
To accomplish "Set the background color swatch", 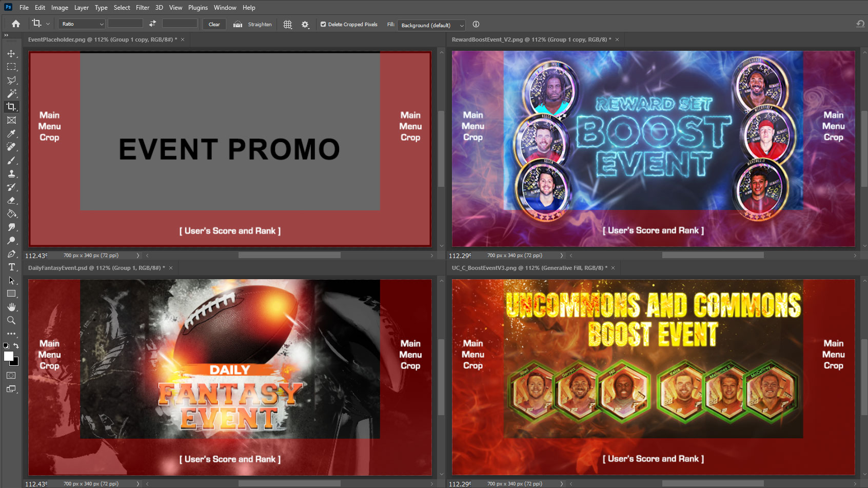I will [15, 362].
